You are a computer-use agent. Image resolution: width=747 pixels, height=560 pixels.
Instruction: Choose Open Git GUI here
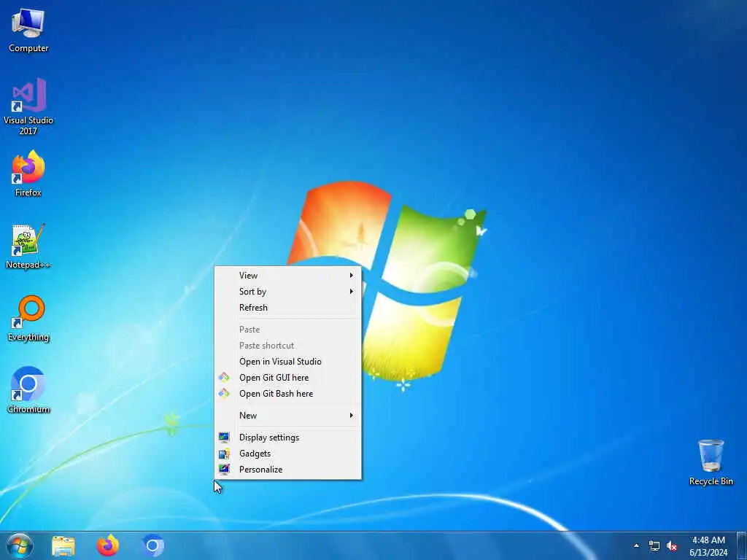pyautogui.click(x=287, y=378)
